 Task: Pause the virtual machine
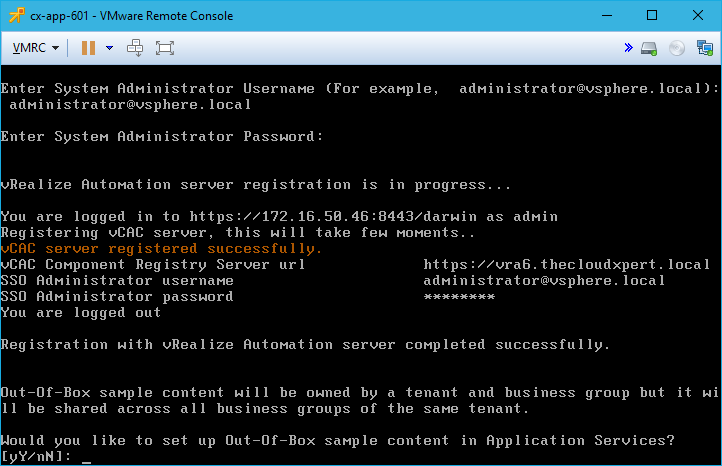88,48
